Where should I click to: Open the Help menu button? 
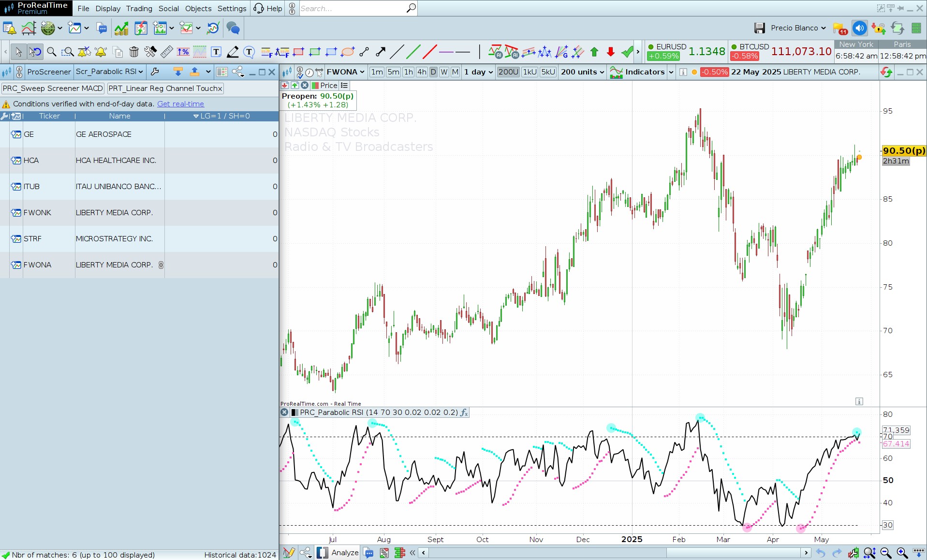pyautogui.click(x=268, y=8)
